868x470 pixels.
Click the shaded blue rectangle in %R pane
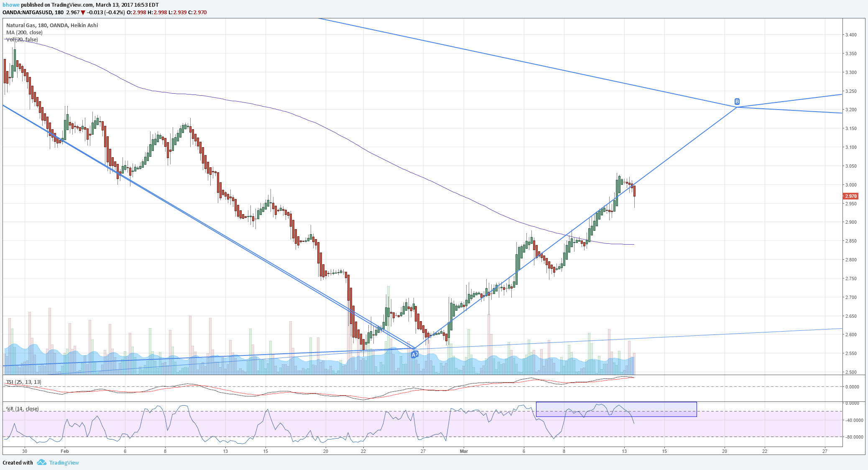616,409
